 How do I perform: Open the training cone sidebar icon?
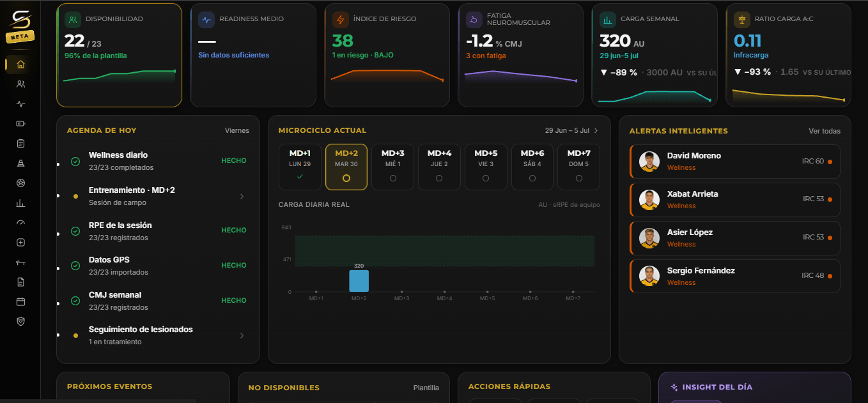(20, 163)
